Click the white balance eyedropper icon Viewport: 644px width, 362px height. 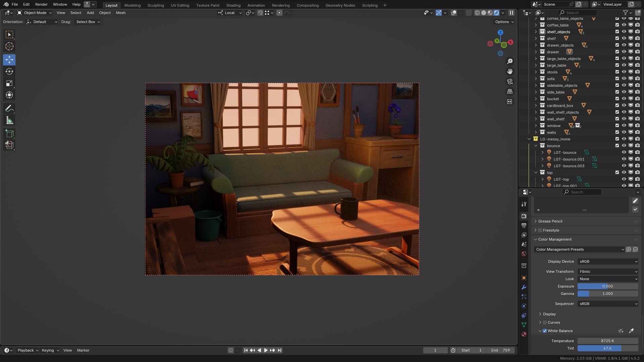coord(631,331)
